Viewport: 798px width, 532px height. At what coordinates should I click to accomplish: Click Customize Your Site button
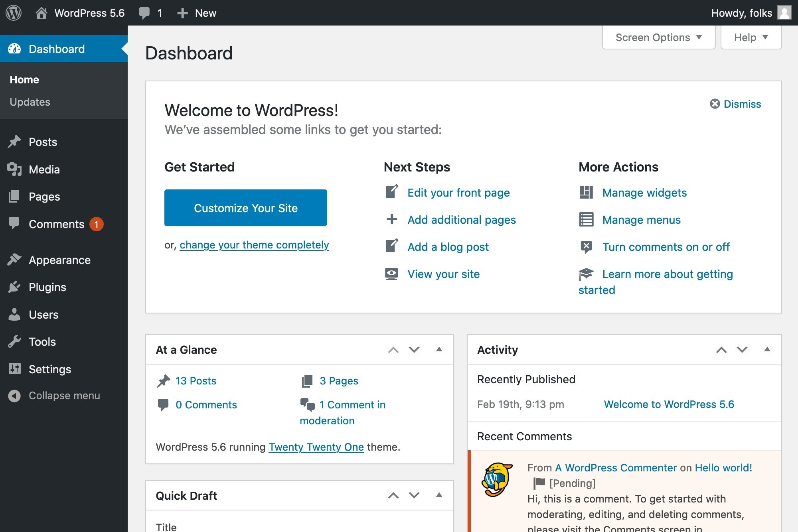click(246, 208)
